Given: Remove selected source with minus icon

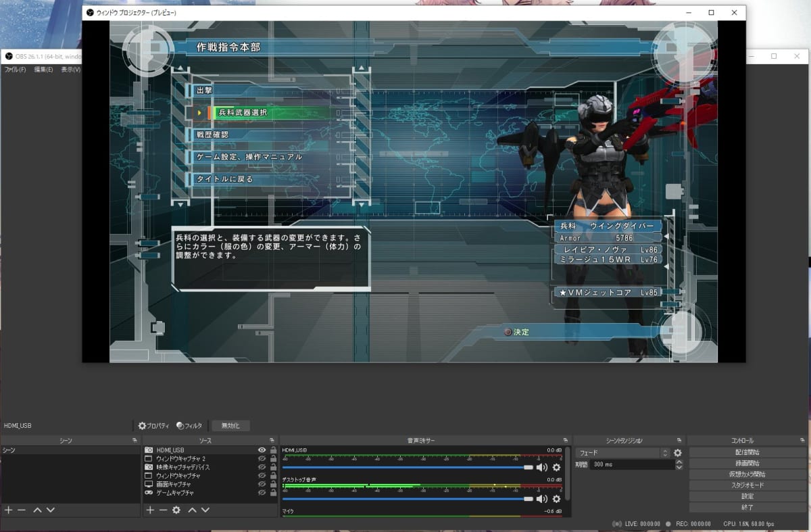Looking at the screenshot, I should pos(163,510).
